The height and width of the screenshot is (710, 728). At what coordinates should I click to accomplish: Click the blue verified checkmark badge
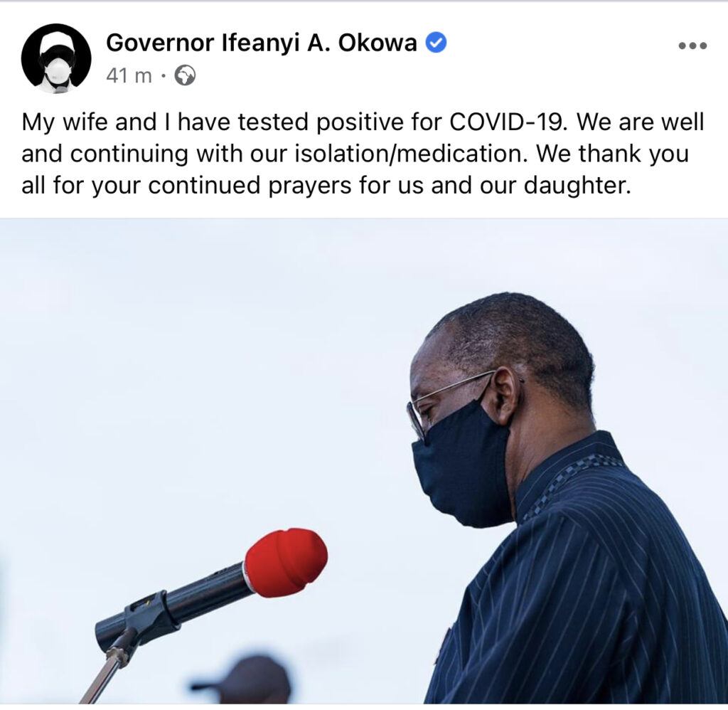(437, 42)
